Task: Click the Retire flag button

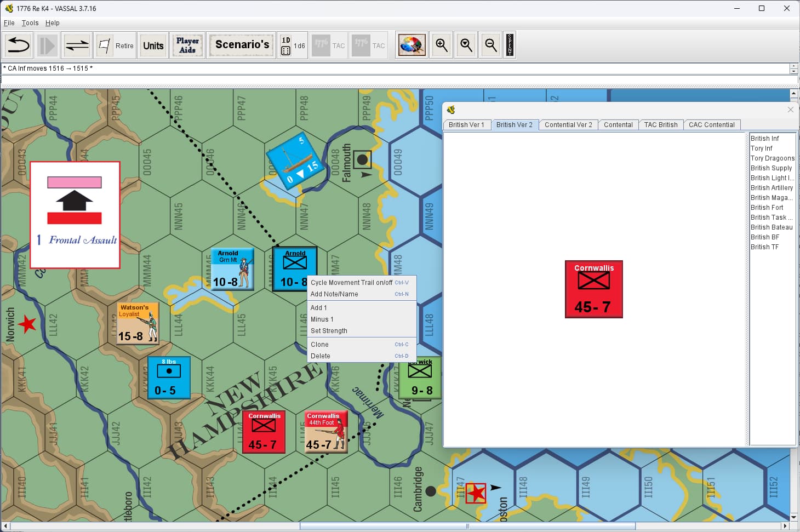Action: [116, 45]
